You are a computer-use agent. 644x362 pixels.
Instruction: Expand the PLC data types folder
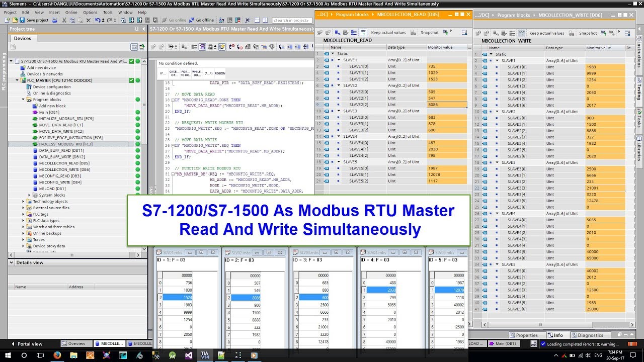pyautogui.click(x=23, y=221)
